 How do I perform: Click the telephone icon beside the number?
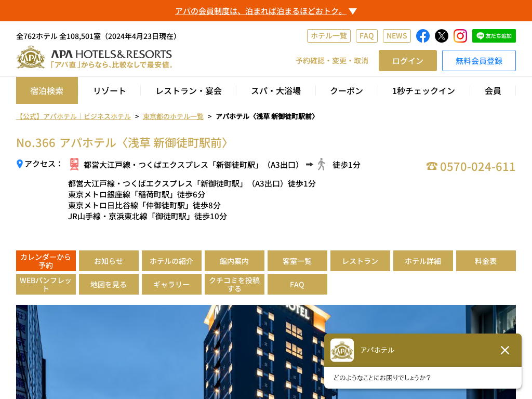pyautogui.click(x=432, y=166)
